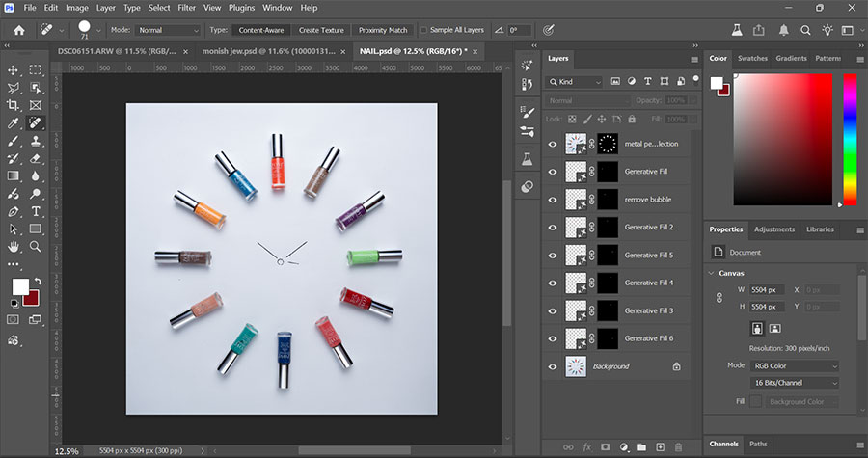
Task: Select the Eraser tool
Action: [36, 158]
